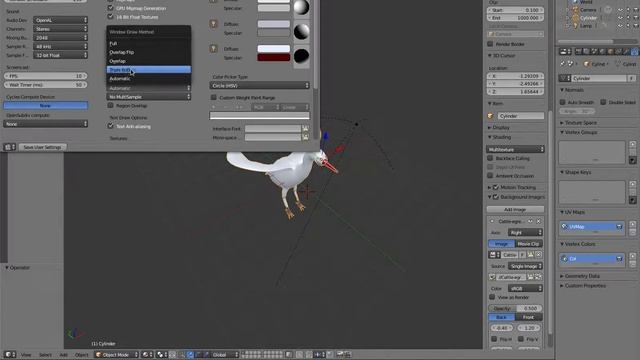Viewport: 640px width, 360px height.
Task: Click Item name Cylinder text field
Action: (520, 116)
